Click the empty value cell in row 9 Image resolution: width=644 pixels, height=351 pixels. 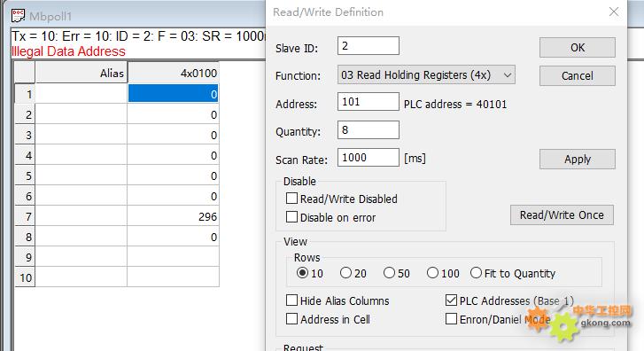tap(174, 257)
